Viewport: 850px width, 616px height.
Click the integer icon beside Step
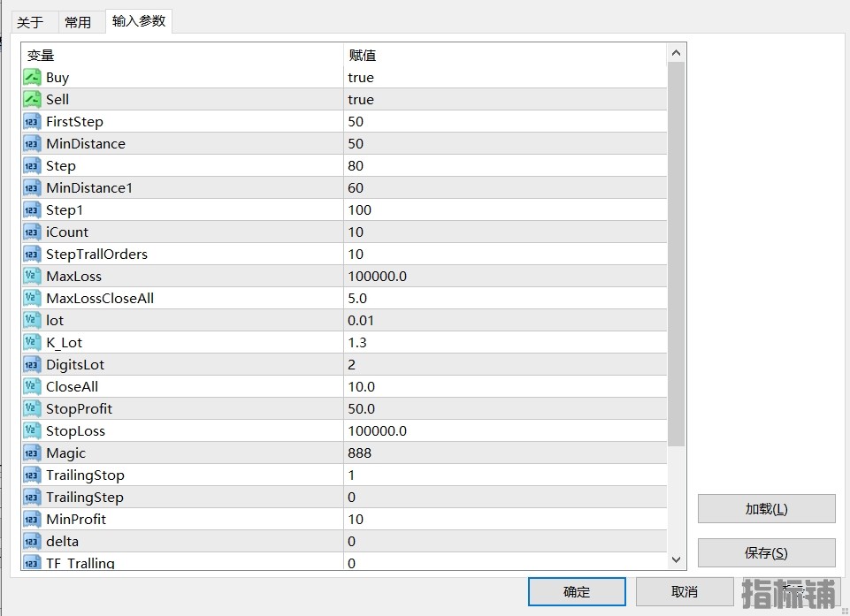32,166
